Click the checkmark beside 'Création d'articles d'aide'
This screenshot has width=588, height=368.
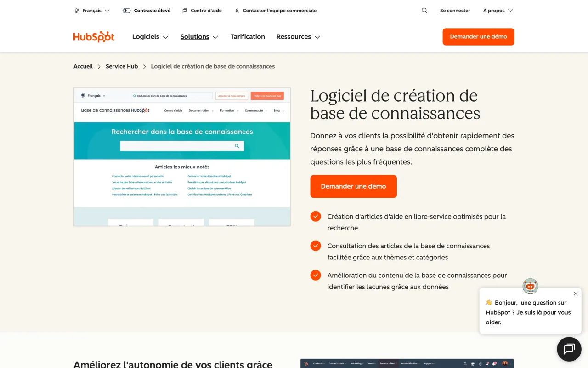[x=316, y=216]
